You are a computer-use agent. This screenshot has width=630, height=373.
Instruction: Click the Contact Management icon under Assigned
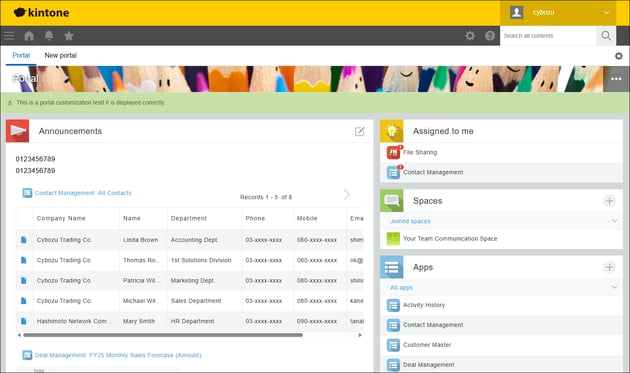click(x=393, y=172)
